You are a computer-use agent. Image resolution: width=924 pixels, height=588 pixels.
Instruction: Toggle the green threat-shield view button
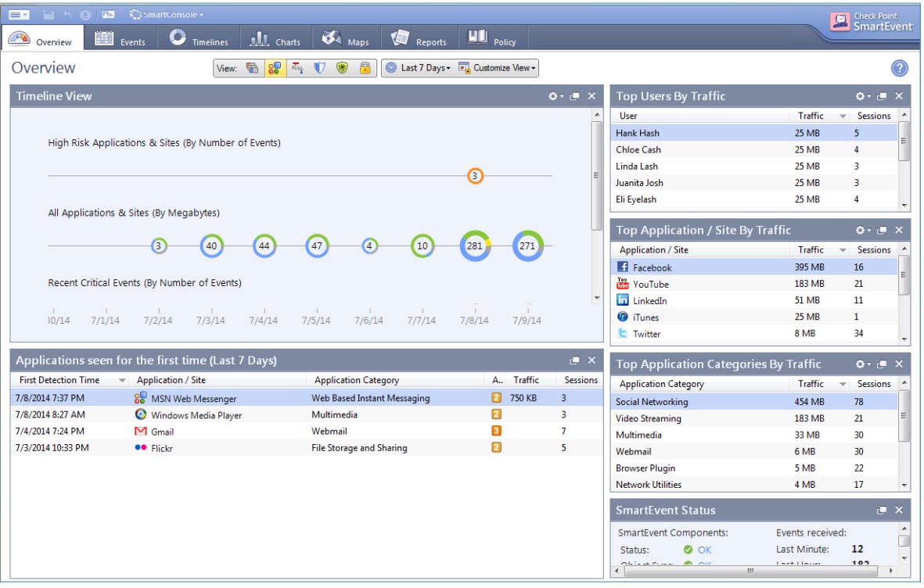[x=342, y=68]
